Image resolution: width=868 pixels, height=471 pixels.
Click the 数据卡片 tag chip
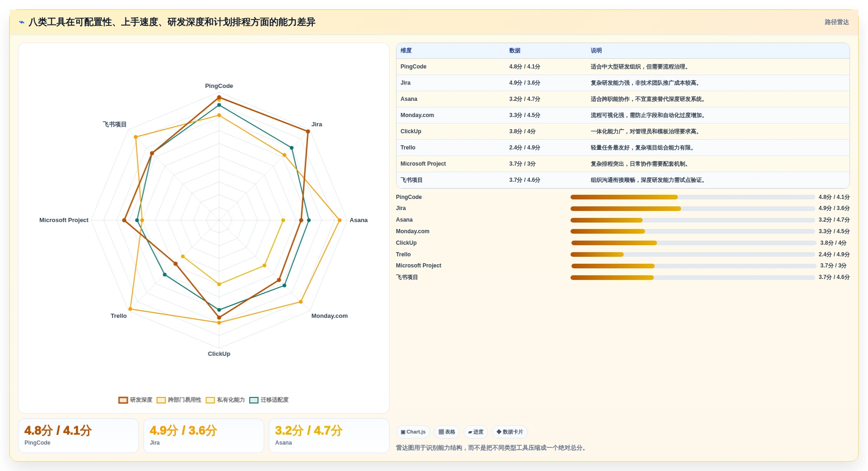pos(510,432)
